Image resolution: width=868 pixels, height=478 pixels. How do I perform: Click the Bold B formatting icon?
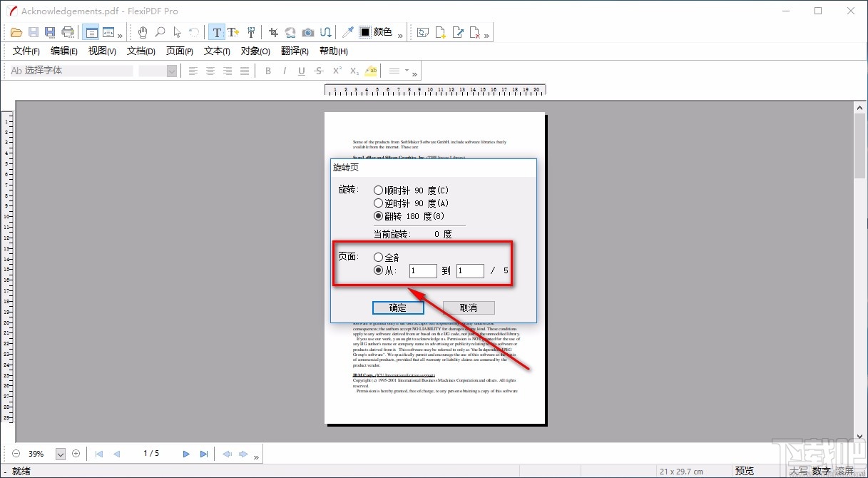point(268,71)
